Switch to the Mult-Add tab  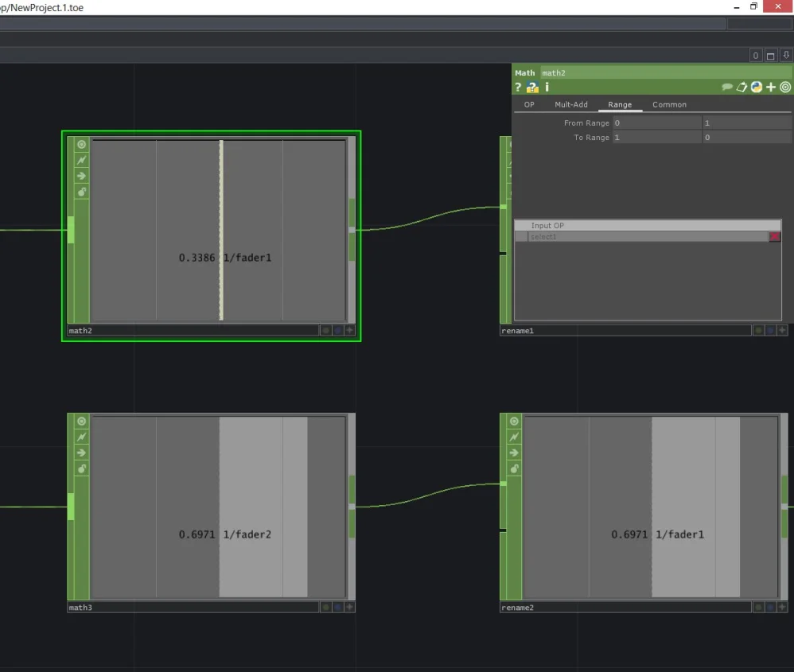tap(570, 105)
